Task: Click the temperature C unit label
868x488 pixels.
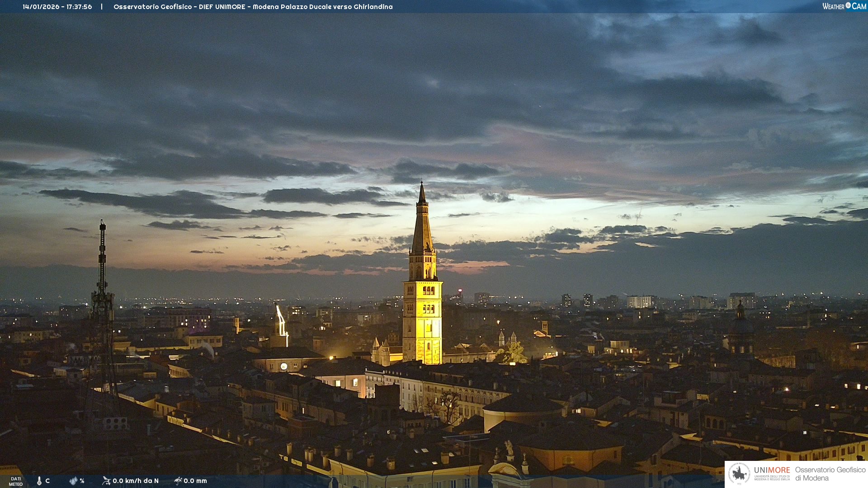Action: (47, 481)
